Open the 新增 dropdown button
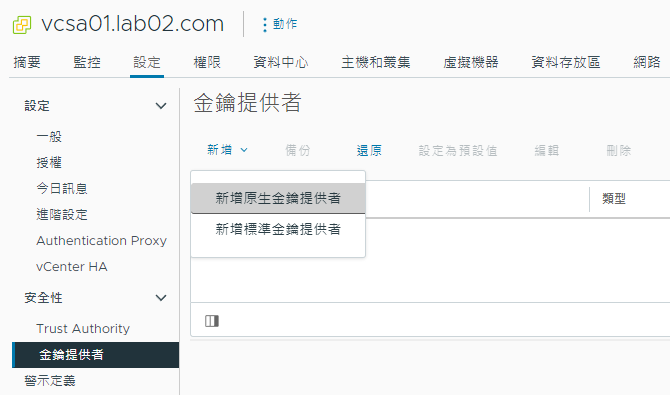The image size is (670, 395). [x=227, y=150]
